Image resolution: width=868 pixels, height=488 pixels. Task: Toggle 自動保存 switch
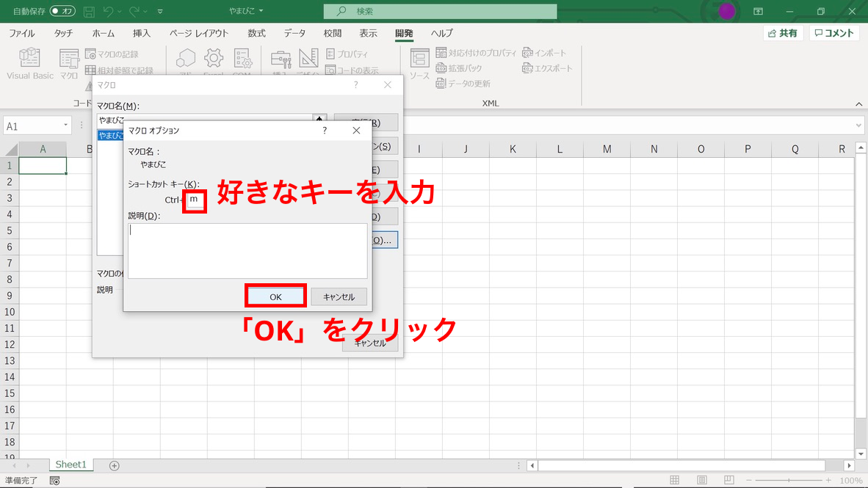62,11
